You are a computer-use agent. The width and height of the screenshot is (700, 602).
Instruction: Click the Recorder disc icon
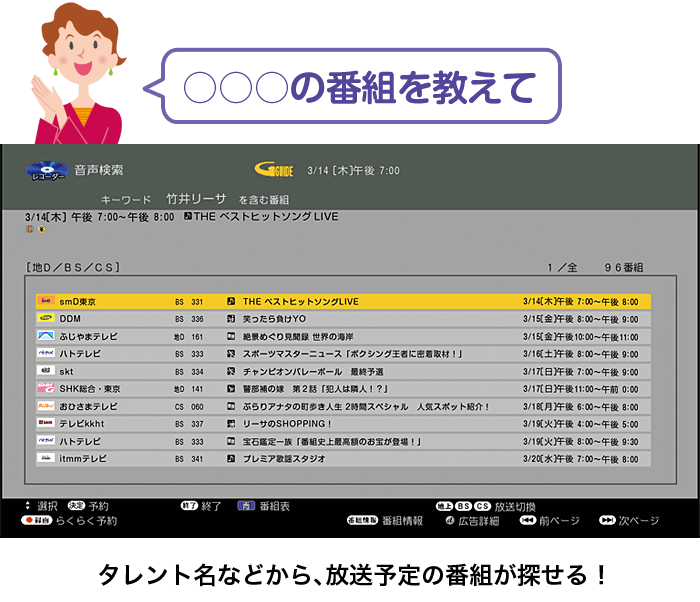click(47, 171)
